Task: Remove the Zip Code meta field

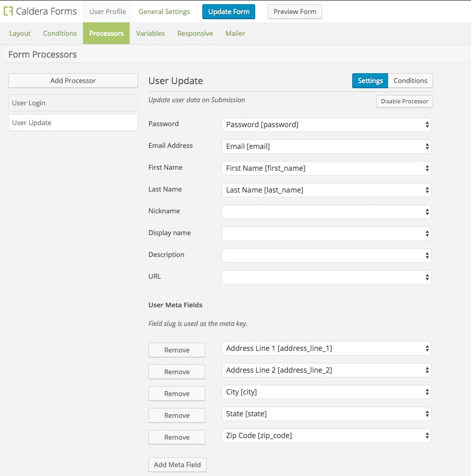Action: (177, 438)
